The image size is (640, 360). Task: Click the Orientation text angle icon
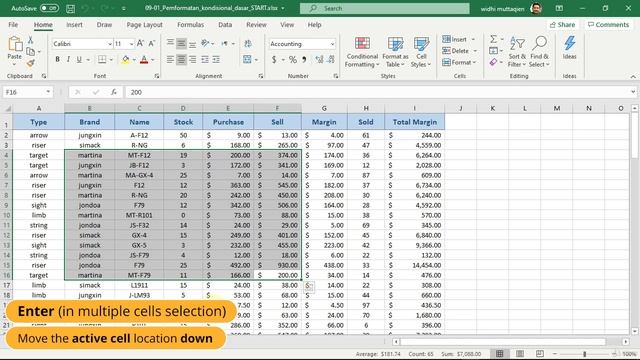tap(205, 43)
